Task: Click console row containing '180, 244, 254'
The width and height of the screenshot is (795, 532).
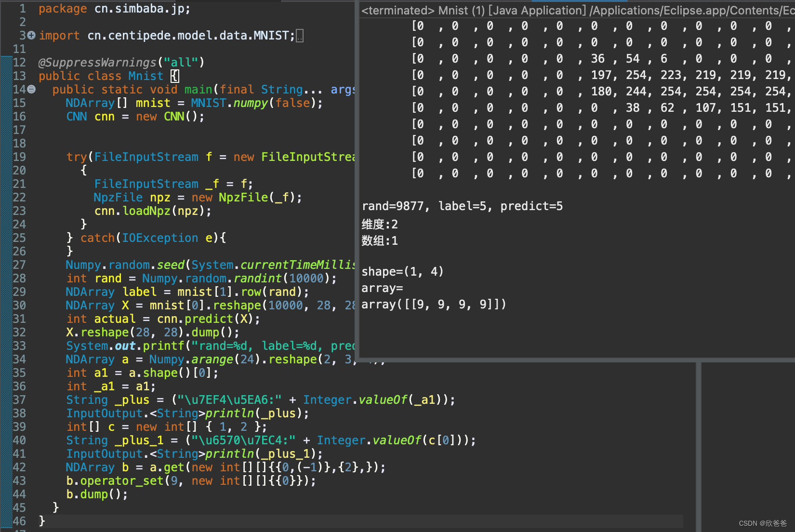Action: (601, 91)
